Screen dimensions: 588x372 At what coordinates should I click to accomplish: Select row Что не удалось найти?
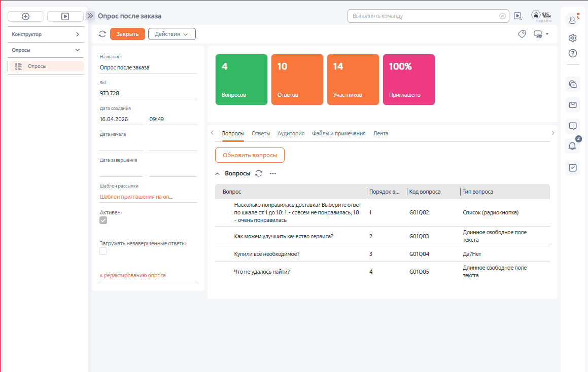(383, 272)
